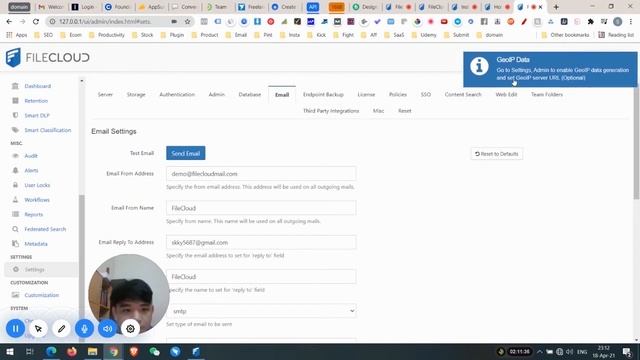This screenshot has height=360, width=640.
Task: Open the SEO bookmarks folder
Action: [44, 35]
